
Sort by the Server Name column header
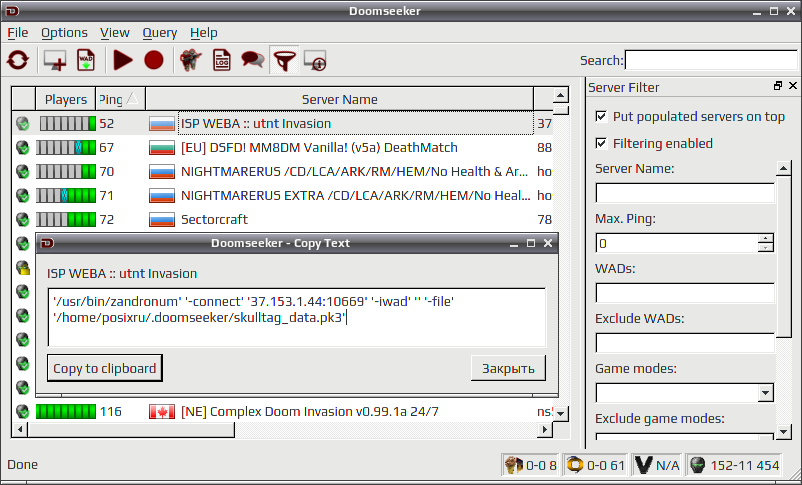coord(340,99)
